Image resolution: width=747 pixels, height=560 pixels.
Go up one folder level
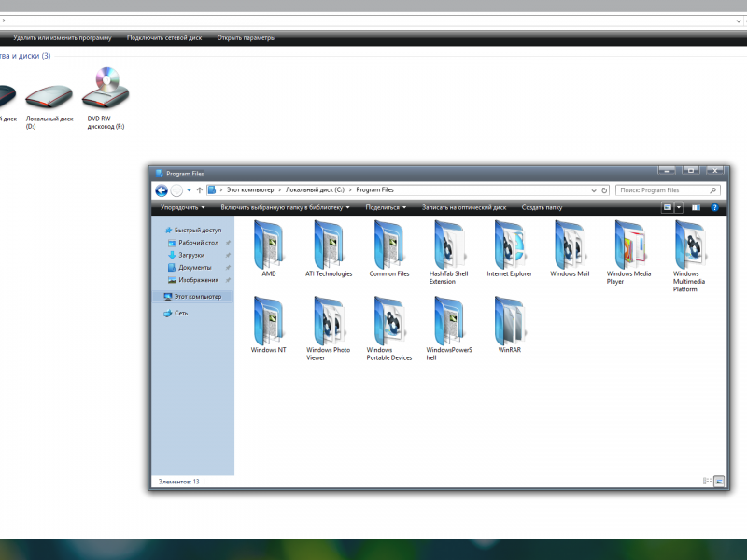[x=200, y=190]
